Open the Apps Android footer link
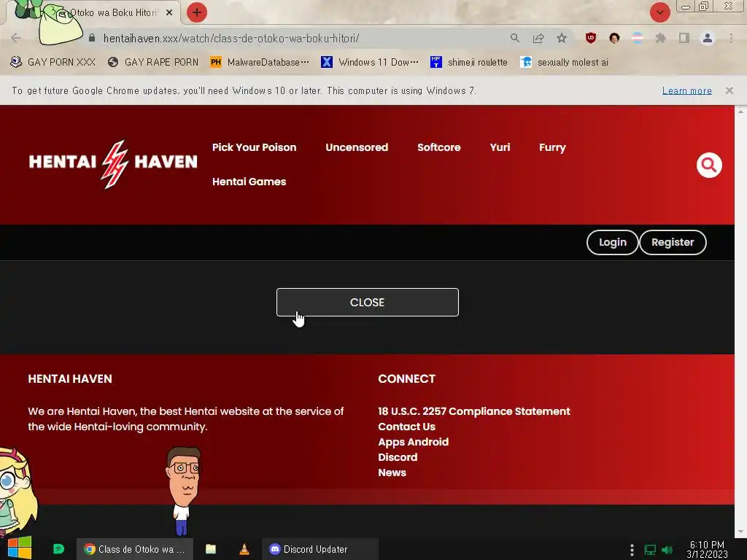Image resolution: width=747 pixels, height=560 pixels. tap(413, 442)
